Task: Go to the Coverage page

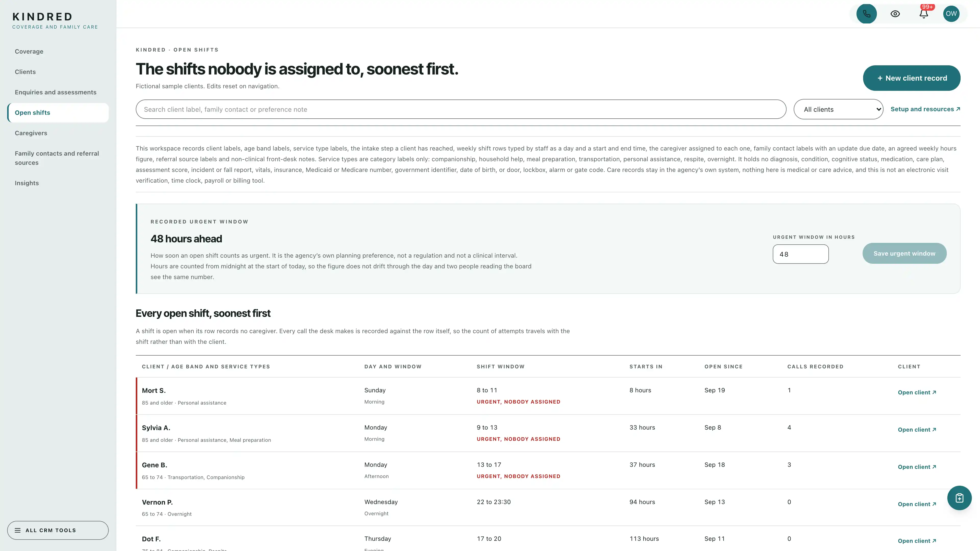Action: click(x=29, y=51)
